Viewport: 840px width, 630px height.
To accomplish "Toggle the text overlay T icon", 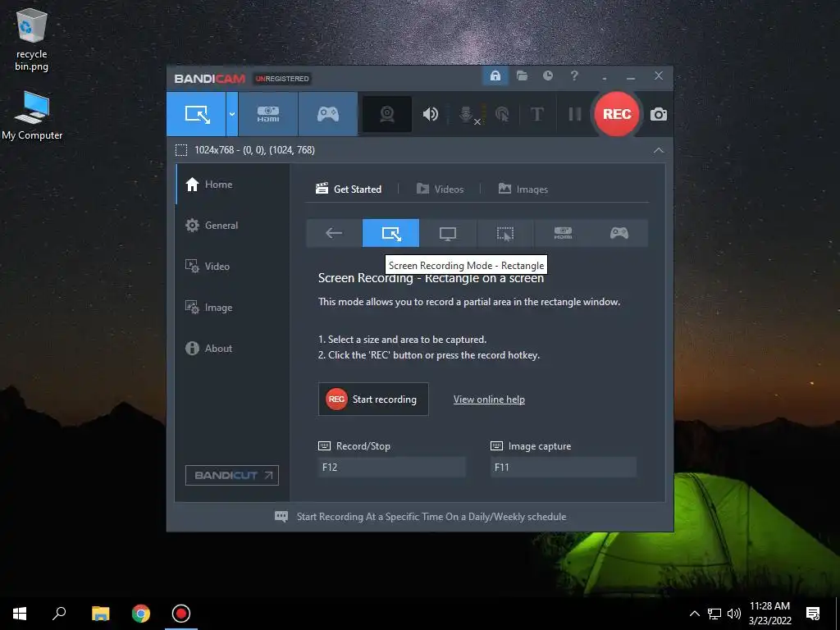I will 536,114.
